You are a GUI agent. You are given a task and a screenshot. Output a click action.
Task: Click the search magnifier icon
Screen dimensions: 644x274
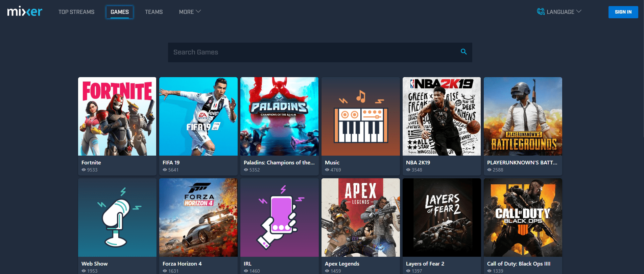tap(464, 52)
